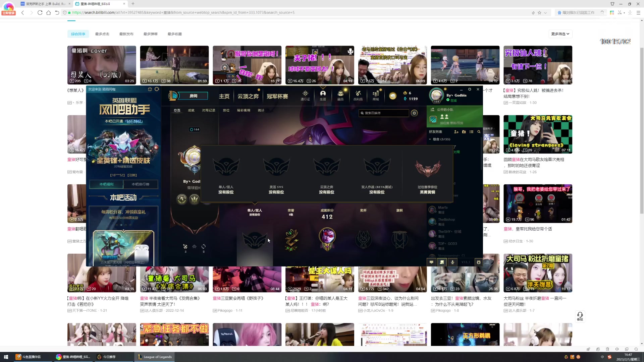Open the video titled 究极仙人跳

click(x=538, y=65)
